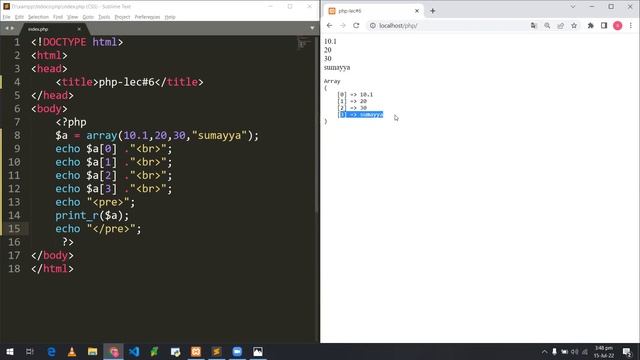Screen dimensions: 640x360
Task: Click the 'Array' heading in browser output
Action: point(332,81)
